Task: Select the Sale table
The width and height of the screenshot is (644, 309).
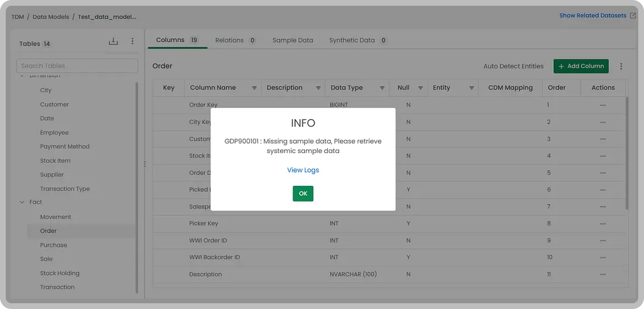Action: (x=47, y=259)
